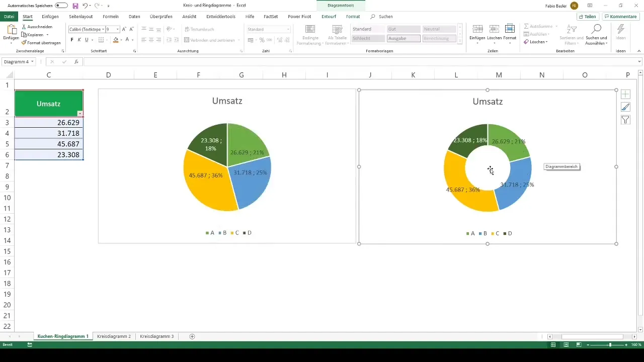Click the horizontal scrollbar at the bottom
Screen dimensions: 644x362
[592, 336]
